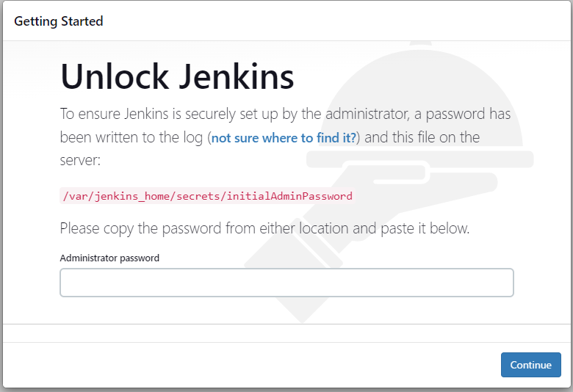The width and height of the screenshot is (573, 392).
Task: Click the word "Jenkins" in the heading
Action: coord(236,76)
